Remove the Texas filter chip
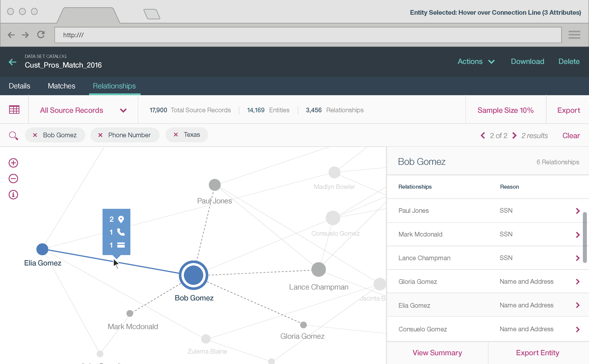589x364 pixels. (176, 135)
